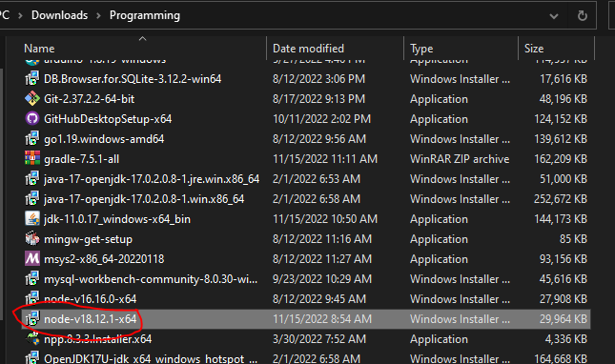This screenshot has height=364, width=615.
Task: Expand the chevron before Downloads in breadcrumb
Action: 20,15
